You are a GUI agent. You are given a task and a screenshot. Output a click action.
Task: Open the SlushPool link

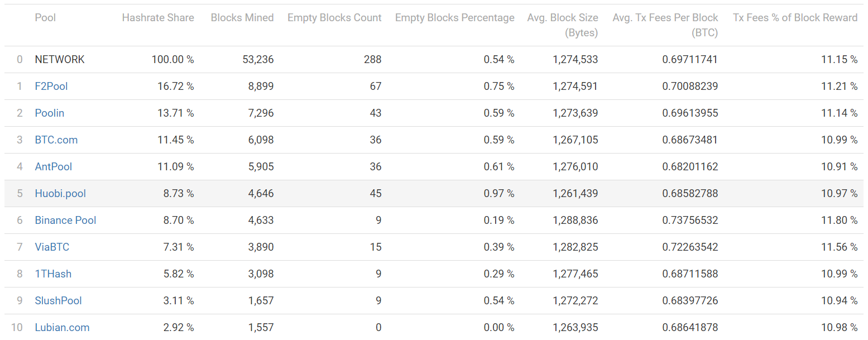click(58, 300)
